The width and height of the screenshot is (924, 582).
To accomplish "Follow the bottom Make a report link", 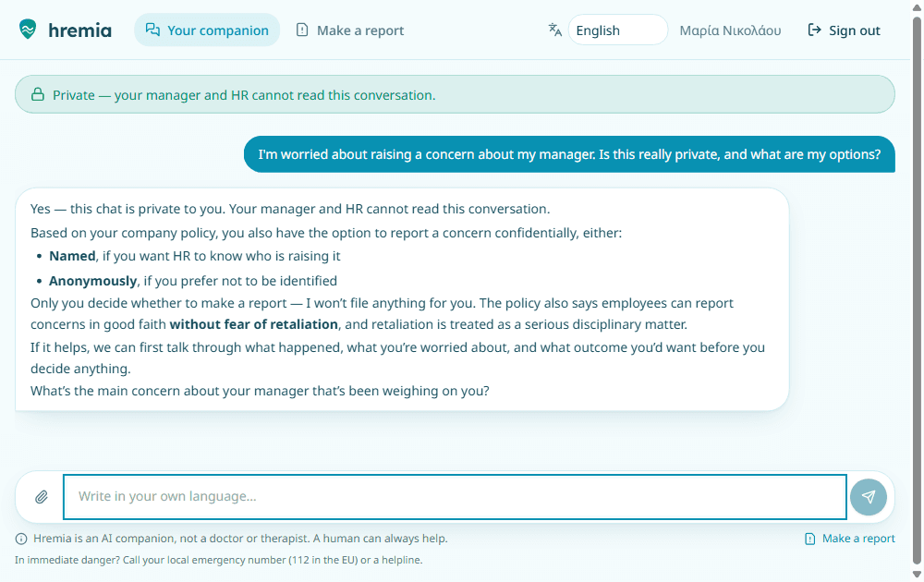I will click(850, 539).
